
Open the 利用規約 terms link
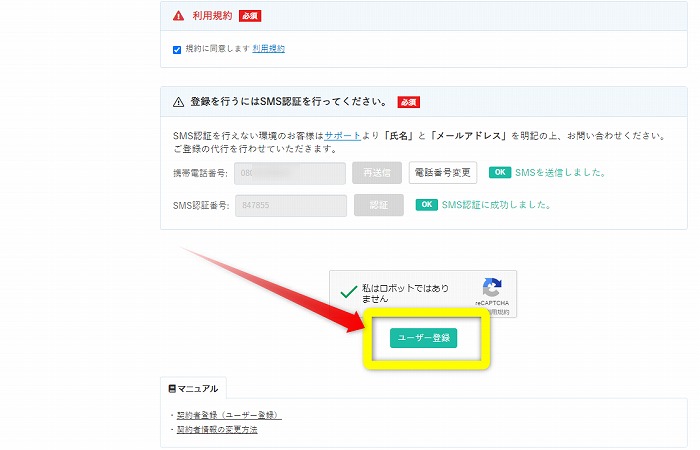tap(268, 48)
